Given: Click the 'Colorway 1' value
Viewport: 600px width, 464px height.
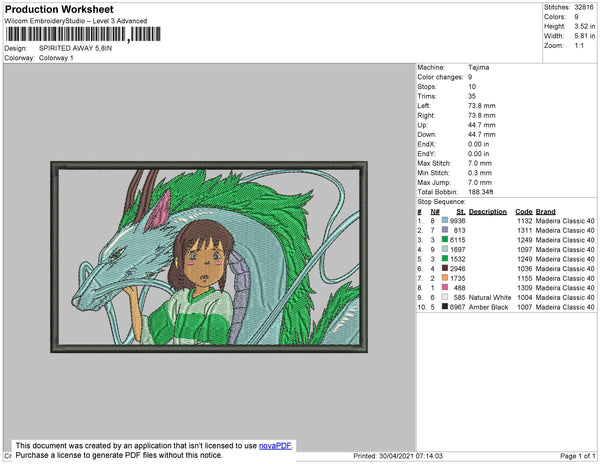Looking at the screenshot, I should click(56, 58).
